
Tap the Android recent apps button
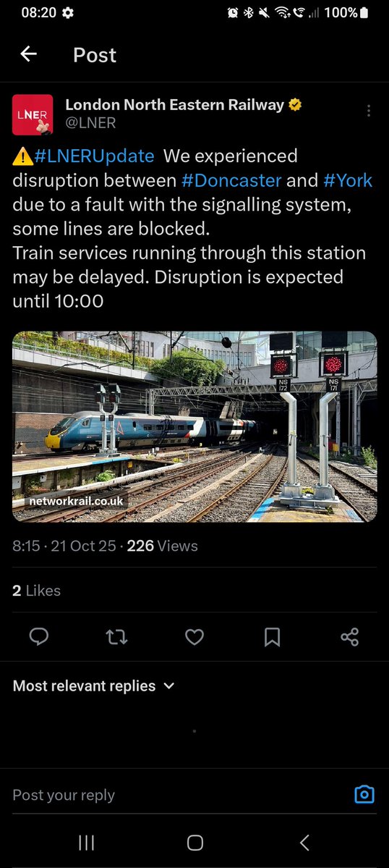[x=86, y=843]
